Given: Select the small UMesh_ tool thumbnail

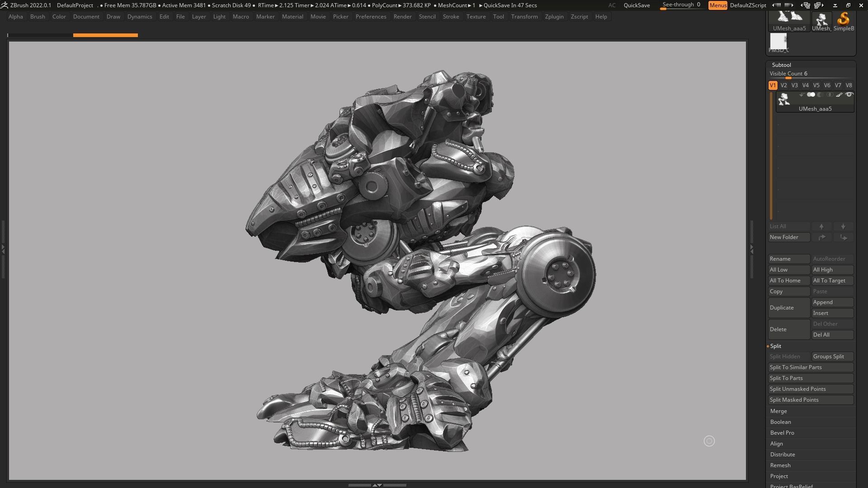Looking at the screenshot, I should pos(821,22).
